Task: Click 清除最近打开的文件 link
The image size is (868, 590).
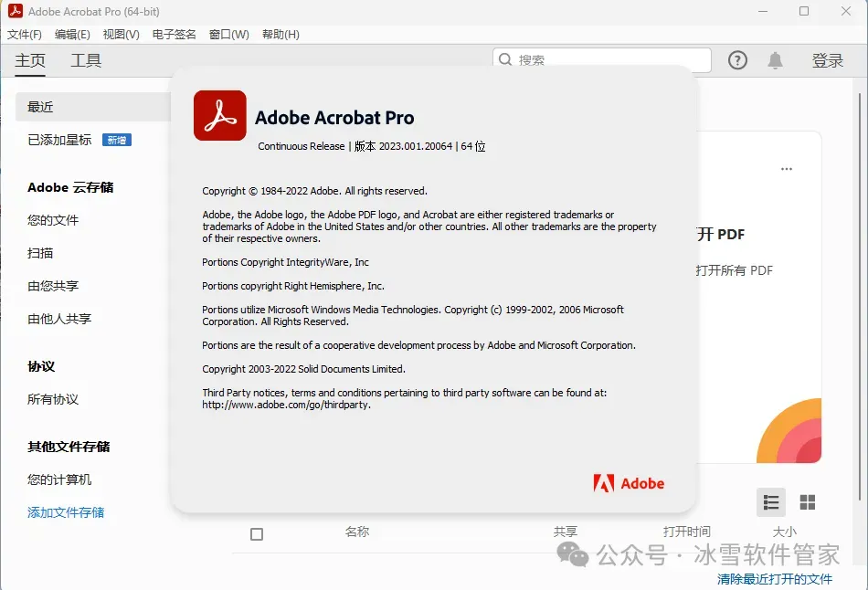Action: tap(775, 579)
